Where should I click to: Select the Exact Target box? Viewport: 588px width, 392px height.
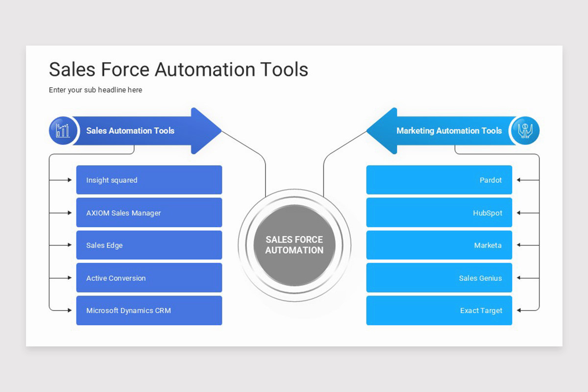pos(439,310)
